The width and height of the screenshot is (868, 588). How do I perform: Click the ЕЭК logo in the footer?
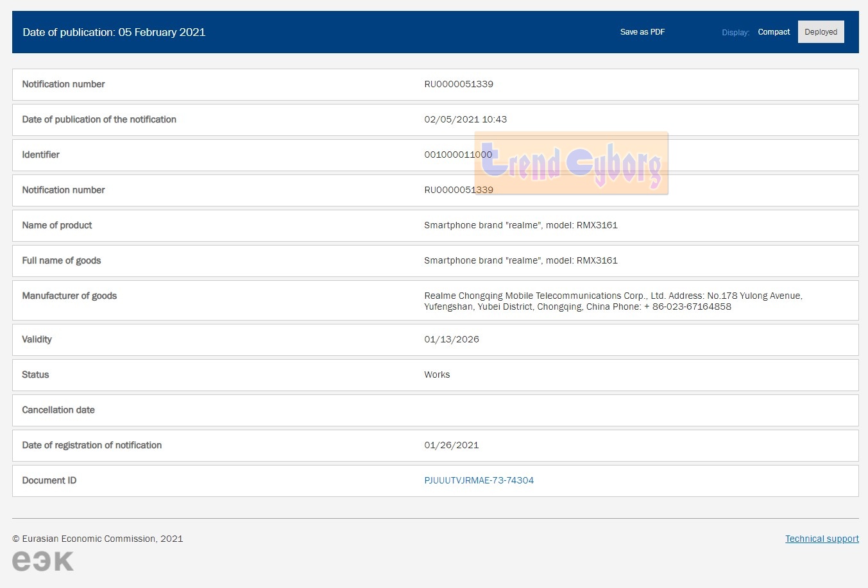[42, 560]
